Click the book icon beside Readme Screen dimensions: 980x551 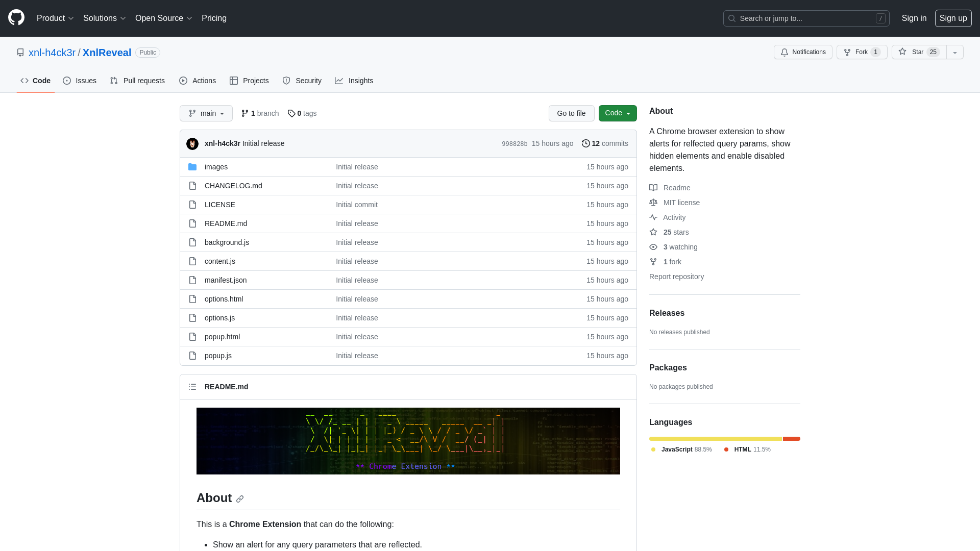tap(653, 188)
